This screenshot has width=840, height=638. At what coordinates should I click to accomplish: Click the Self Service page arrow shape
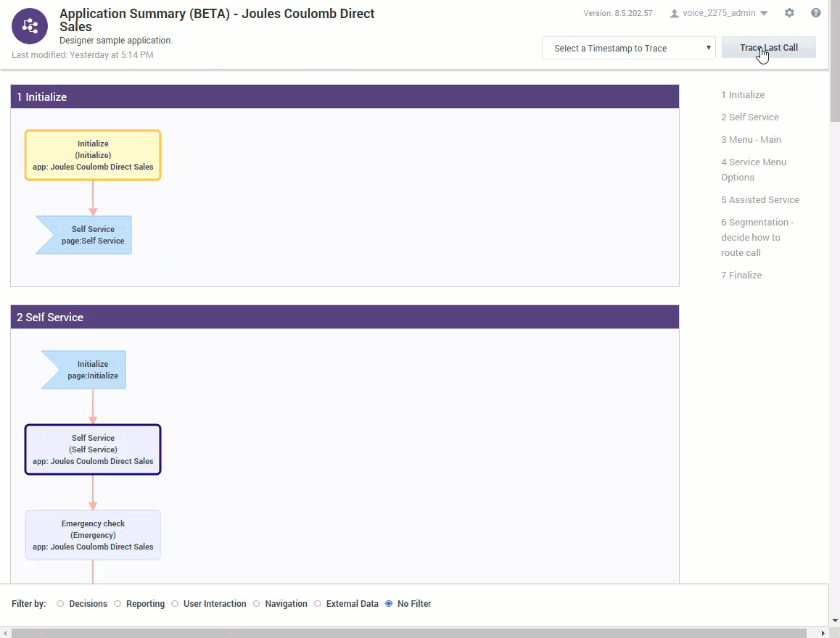87,235
